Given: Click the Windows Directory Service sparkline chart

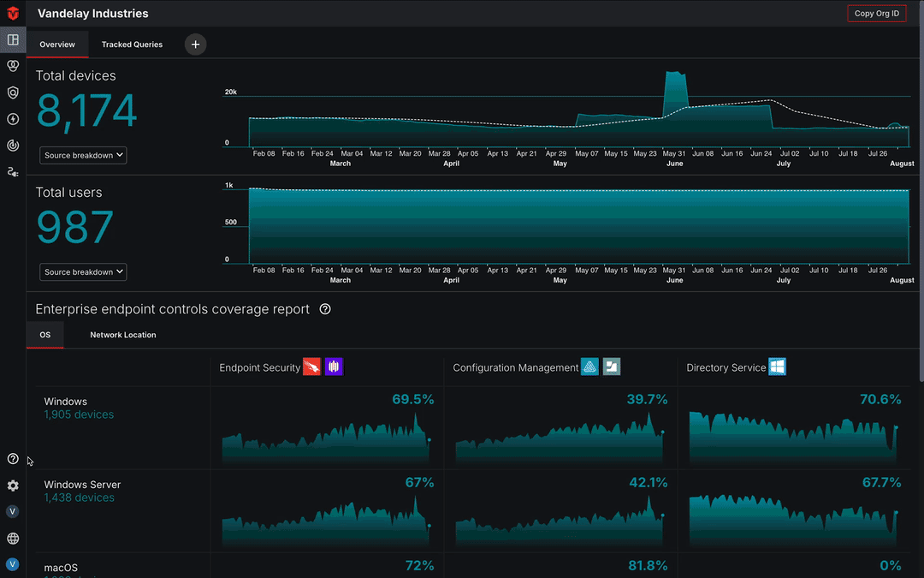Looking at the screenshot, I should [794, 437].
